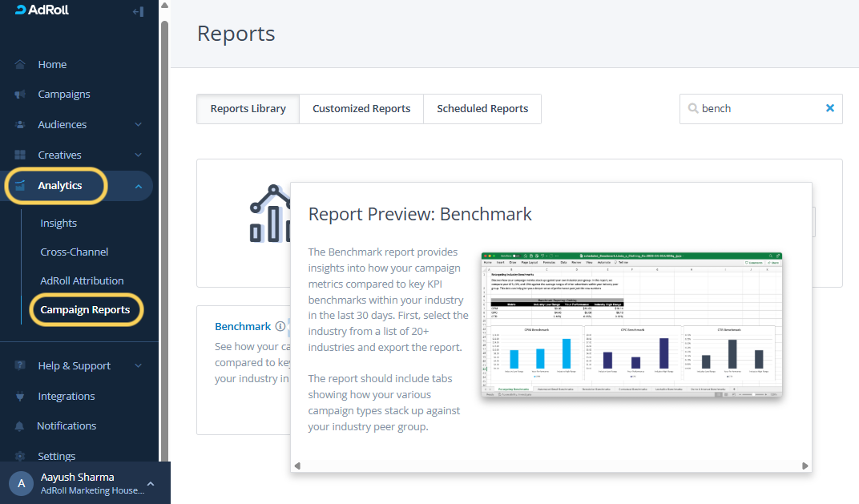Click the Integrations plug icon
Image resolution: width=859 pixels, height=504 pixels.
20,396
